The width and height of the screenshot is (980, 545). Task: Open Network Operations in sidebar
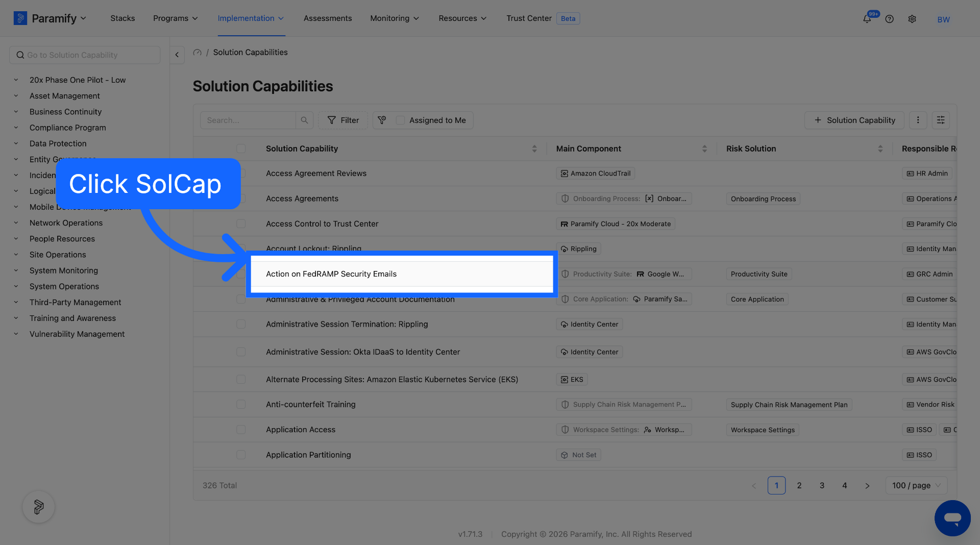point(66,223)
